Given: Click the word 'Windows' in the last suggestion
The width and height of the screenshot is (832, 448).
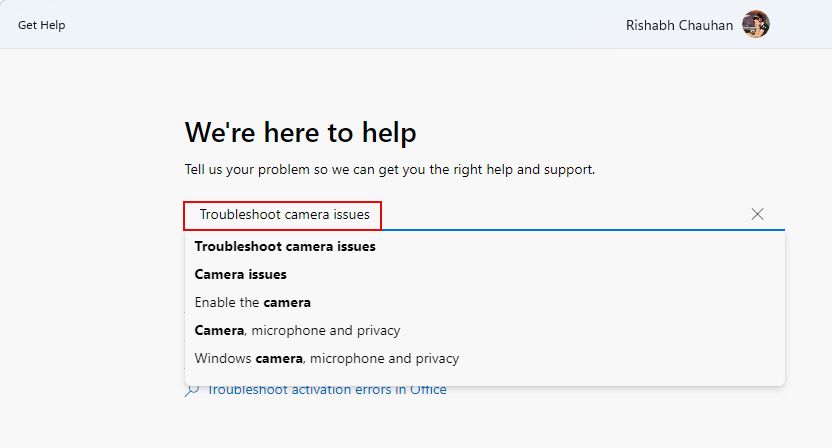Looking at the screenshot, I should [x=223, y=358].
